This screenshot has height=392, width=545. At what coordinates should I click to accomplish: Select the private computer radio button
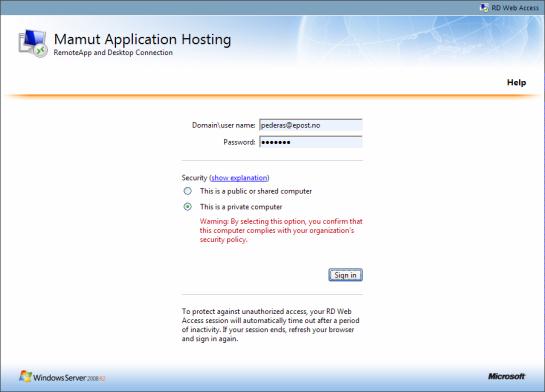coord(188,207)
